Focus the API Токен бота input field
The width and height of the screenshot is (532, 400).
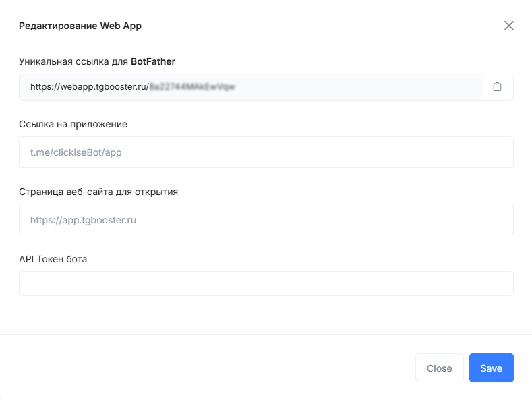point(266,284)
